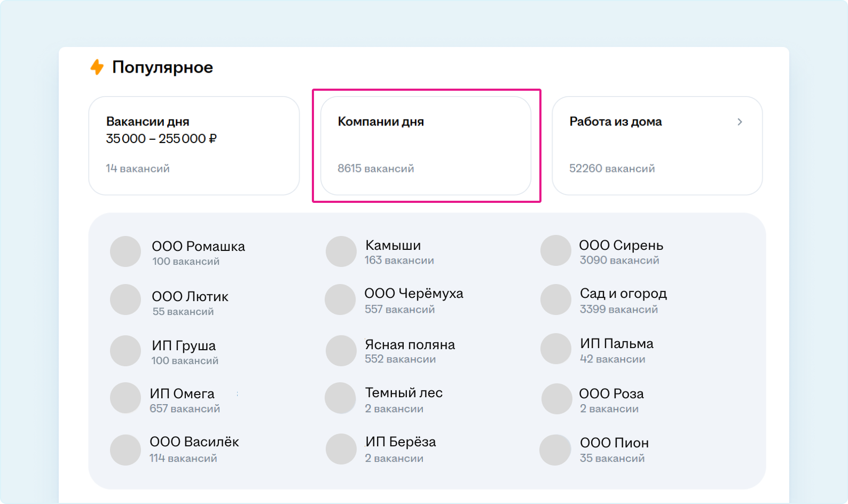Open ИП Пальма company link
The width and height of the screenshot is (848, 504).
click(x=616, y=344)
